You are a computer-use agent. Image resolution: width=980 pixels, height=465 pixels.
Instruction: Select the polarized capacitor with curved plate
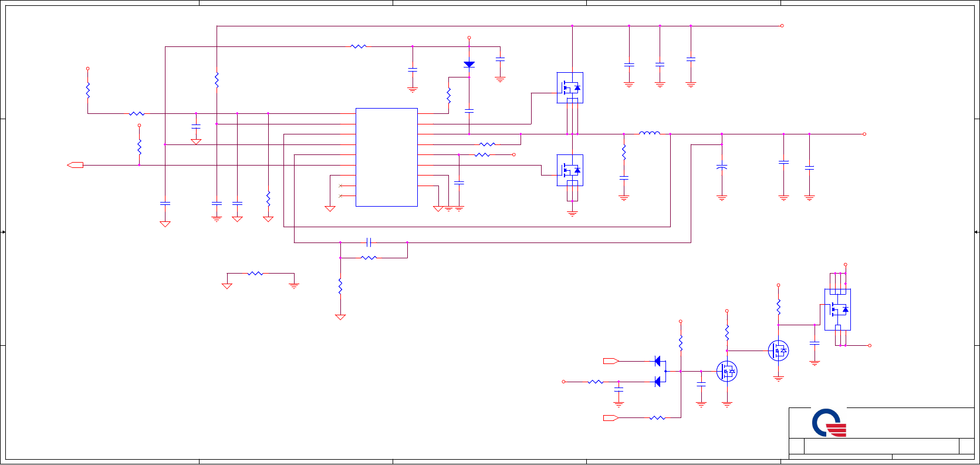tap(722, 167)
